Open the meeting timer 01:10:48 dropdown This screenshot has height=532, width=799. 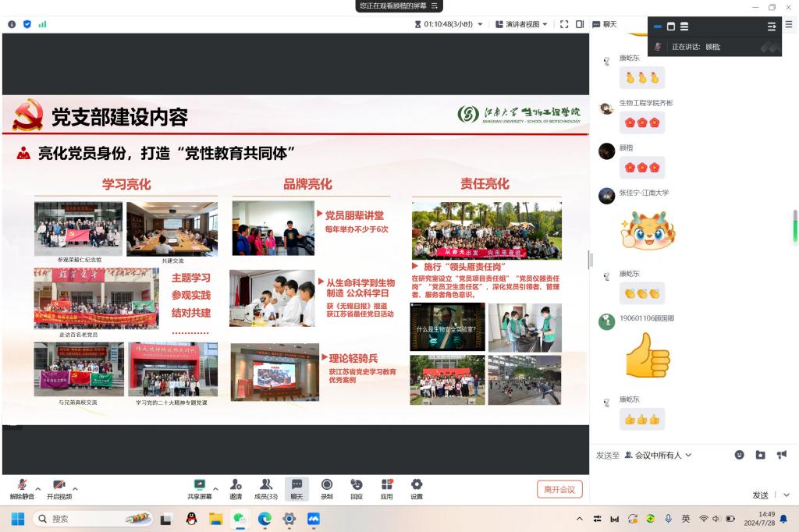tap(449, 24)
